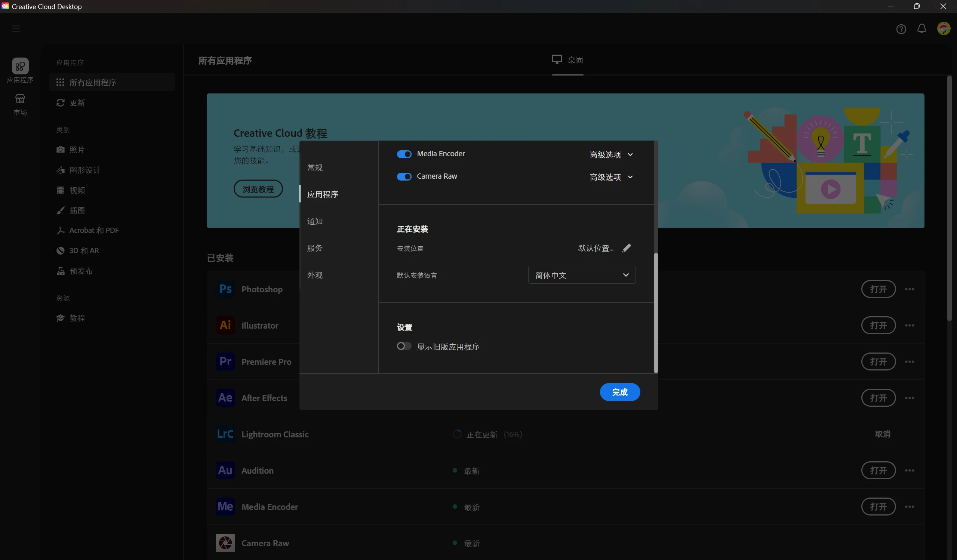
Task: Open the 默认安装语言 language dropdown
Action: pos(581,275)
